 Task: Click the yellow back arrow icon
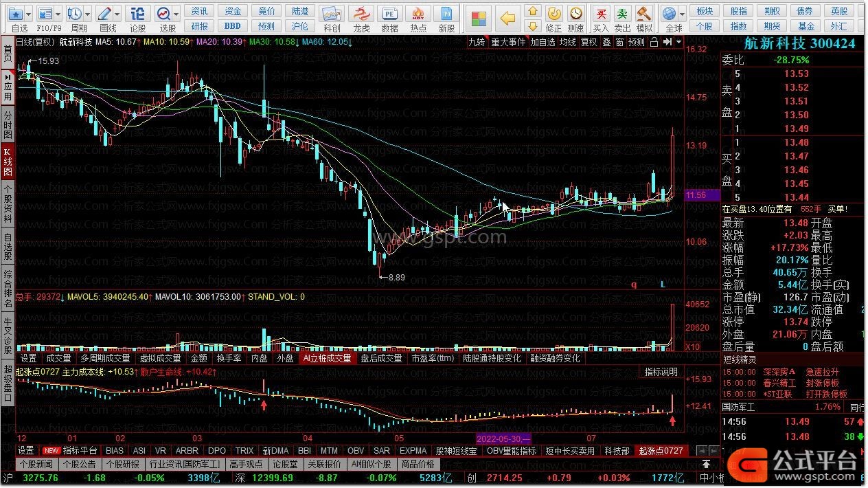508,19
